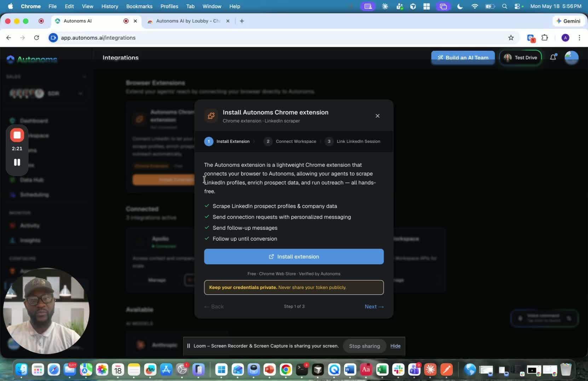588x381 pixels.
Task: Open the user avatar in the app header
Action: 571,58
